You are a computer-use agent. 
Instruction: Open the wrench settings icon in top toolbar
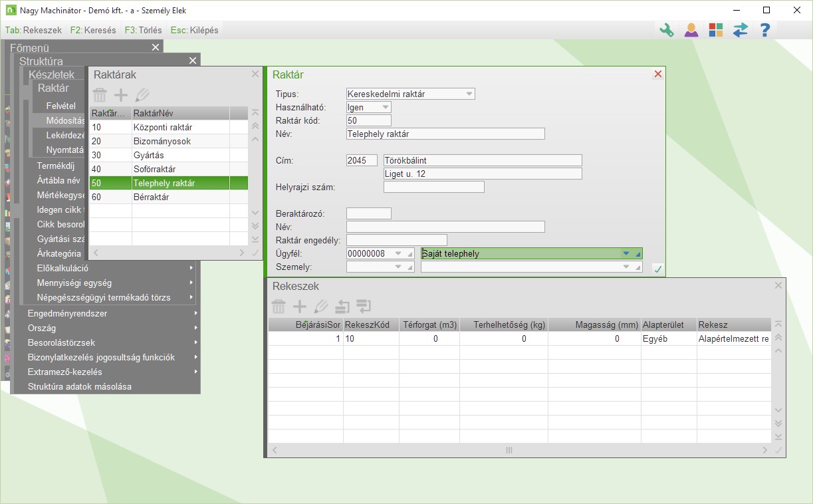(666, 30)
